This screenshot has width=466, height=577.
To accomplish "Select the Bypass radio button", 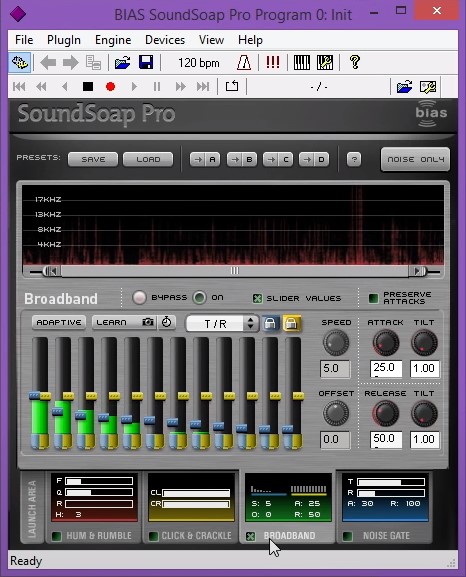I will tap(139, 298).
